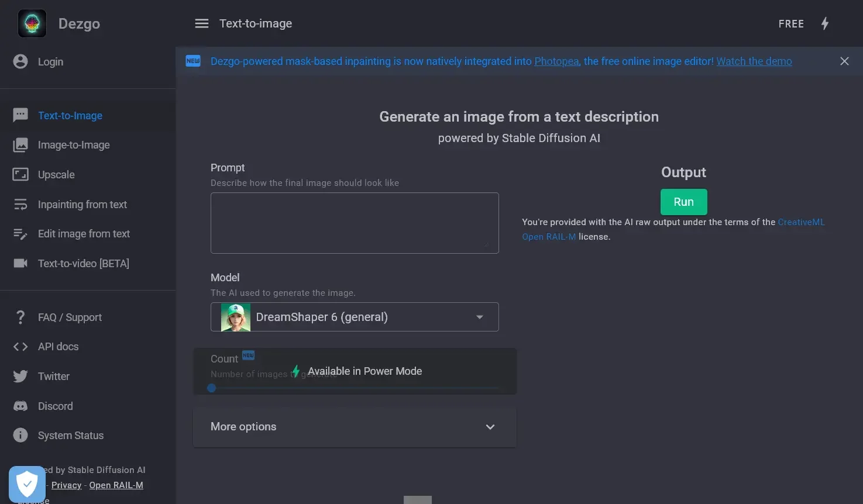Expand the More options section
Image resolution: width=863 pixels, height=504 pixels.
point(355,427)
